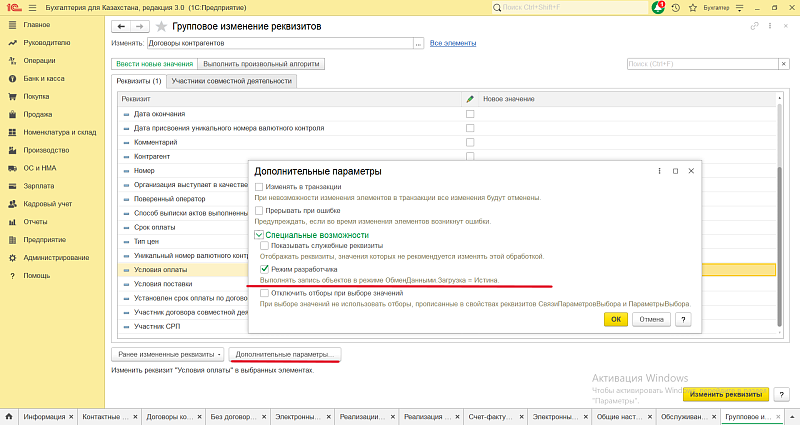Click Изменить реквизиты button

726,394
